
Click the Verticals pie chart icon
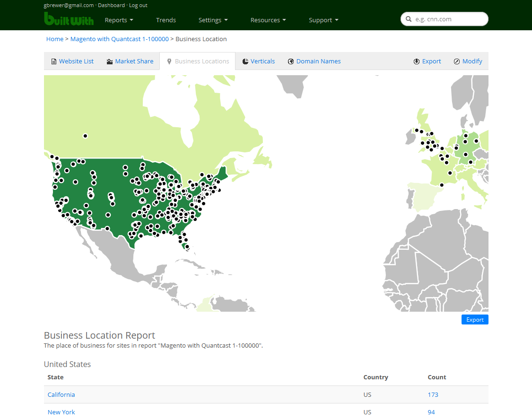[x=245, y=61]
